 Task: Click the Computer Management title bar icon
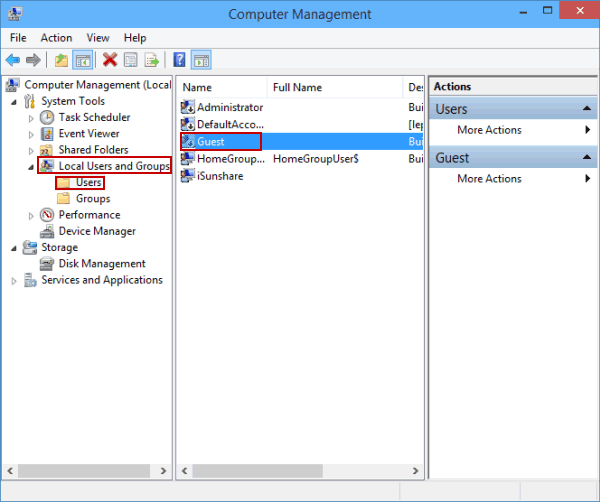pos(15,13)
